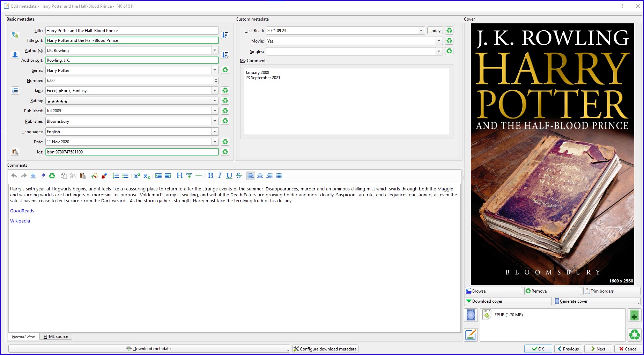Open Configure download metadata
The width and height of the screenshot is (644, 355).
[x=325, y=349]
